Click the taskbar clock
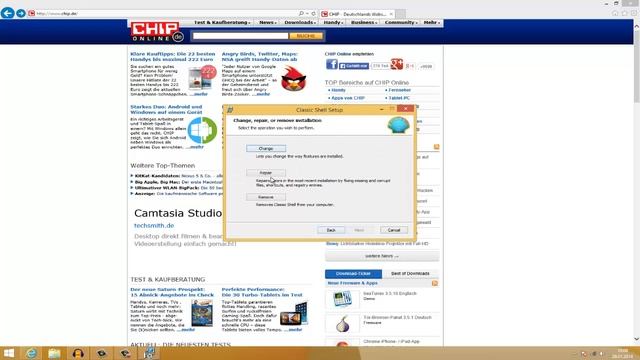This screenshot has width=640, height=360. point(622,353)
